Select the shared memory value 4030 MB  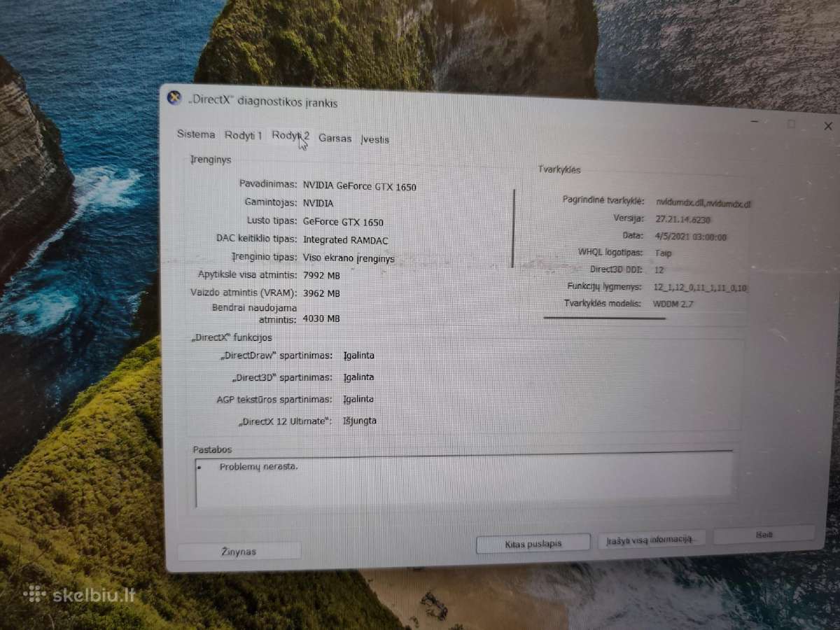coord(321,318)
